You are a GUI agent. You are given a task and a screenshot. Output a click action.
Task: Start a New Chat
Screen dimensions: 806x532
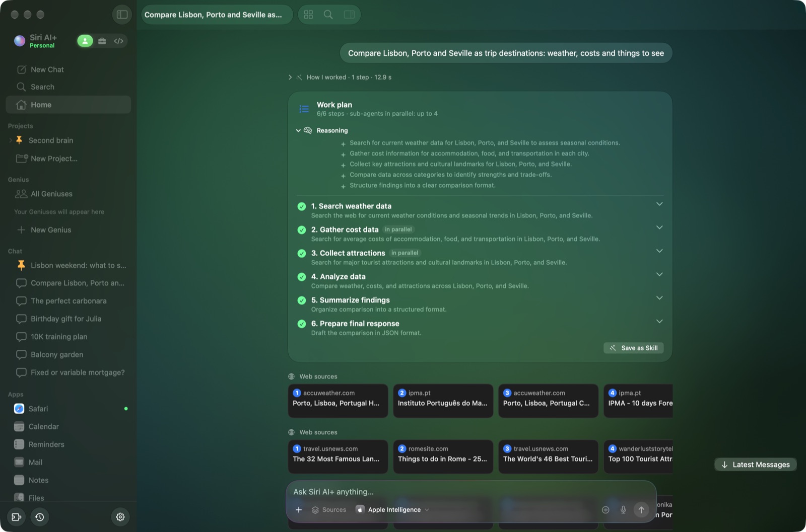tap(69, 69)
